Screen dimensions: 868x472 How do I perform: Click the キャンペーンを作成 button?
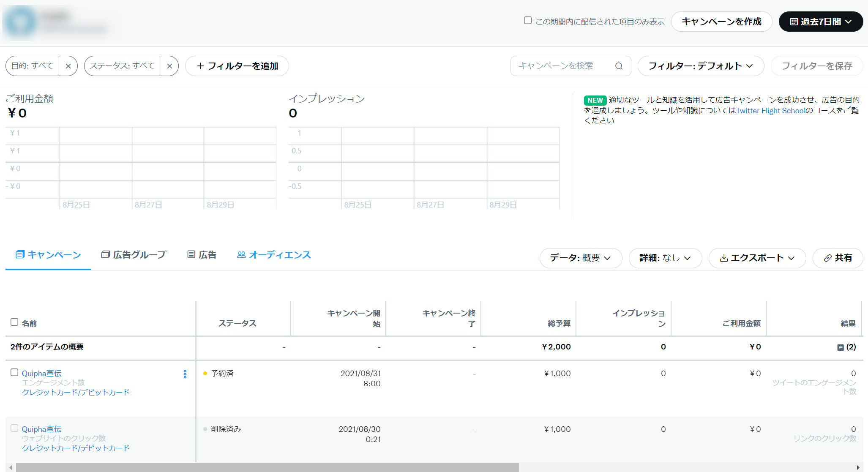click(x=721, y=22)
